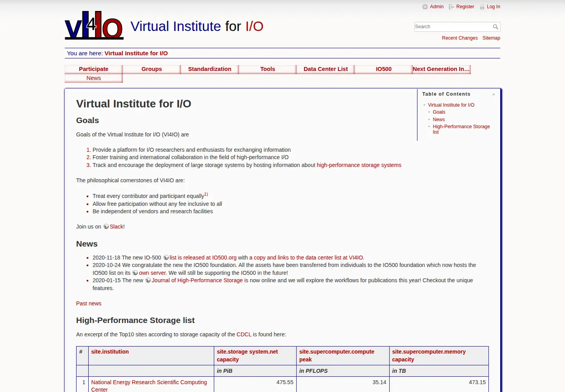Collapse the Table of Contents arrow
Viewport: 565px width, 392px height.
click(x=494, y=94)
